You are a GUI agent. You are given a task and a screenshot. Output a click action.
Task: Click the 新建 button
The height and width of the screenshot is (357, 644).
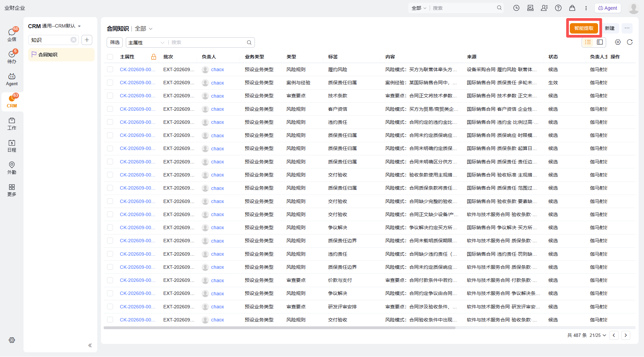point(610,28)
